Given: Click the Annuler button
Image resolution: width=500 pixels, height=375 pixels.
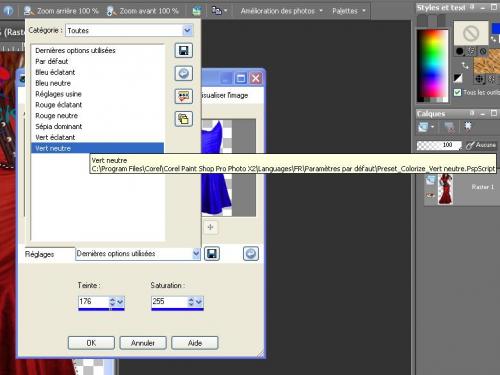Looking at the screenshot, I should [x=143, y=343].
